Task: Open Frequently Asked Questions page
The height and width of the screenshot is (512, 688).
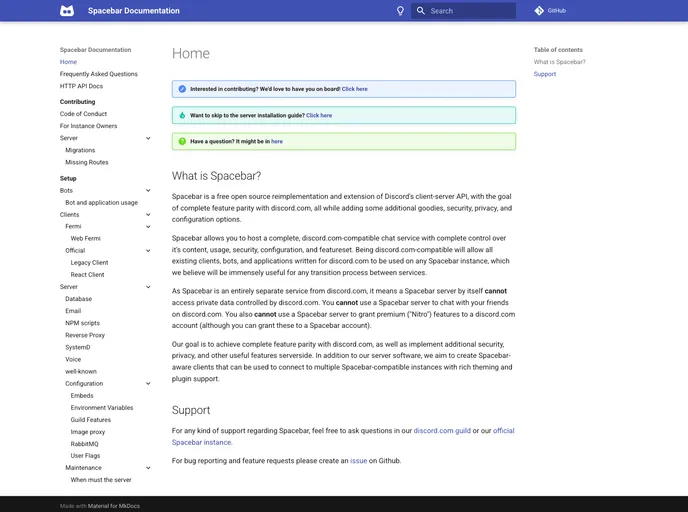Action: (99, 74)
